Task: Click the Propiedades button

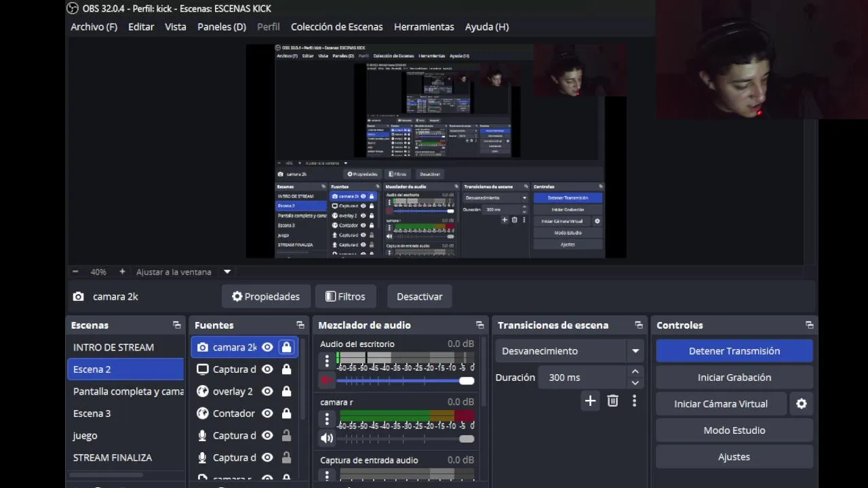Action: tap(266, 297)
